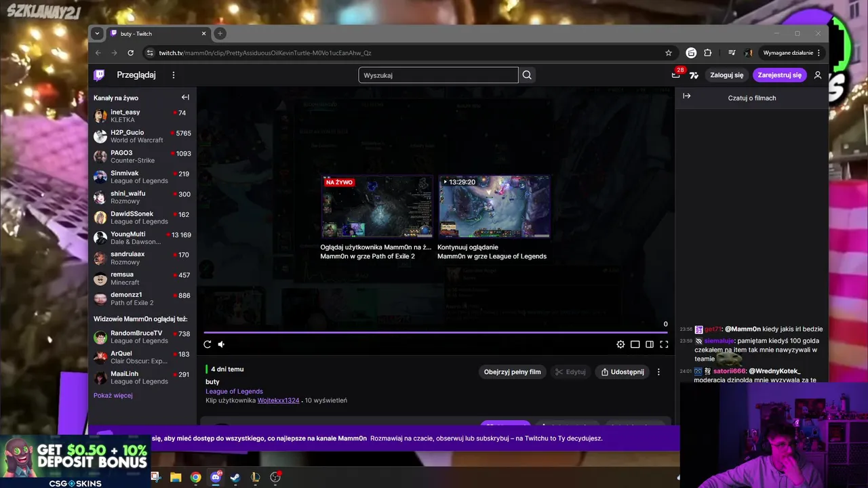Click the Udostępnij share button
Screen dimensions: 868x488
click(623, 372)
